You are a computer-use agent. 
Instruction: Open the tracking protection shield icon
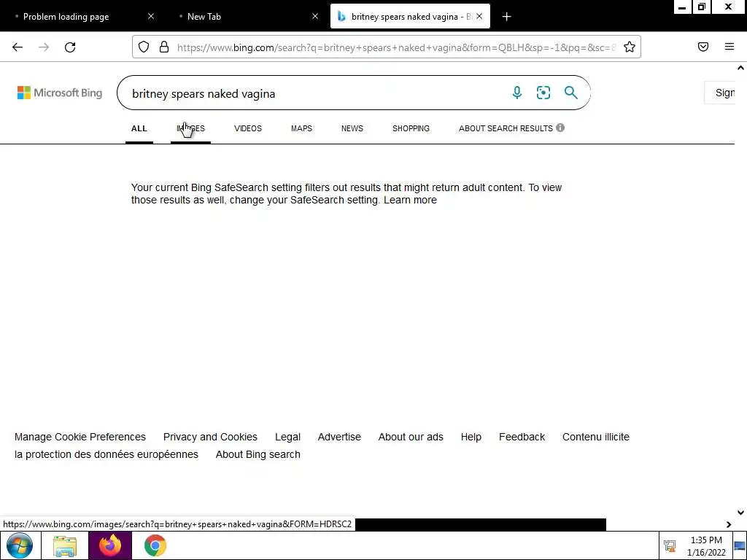point(144,47)
